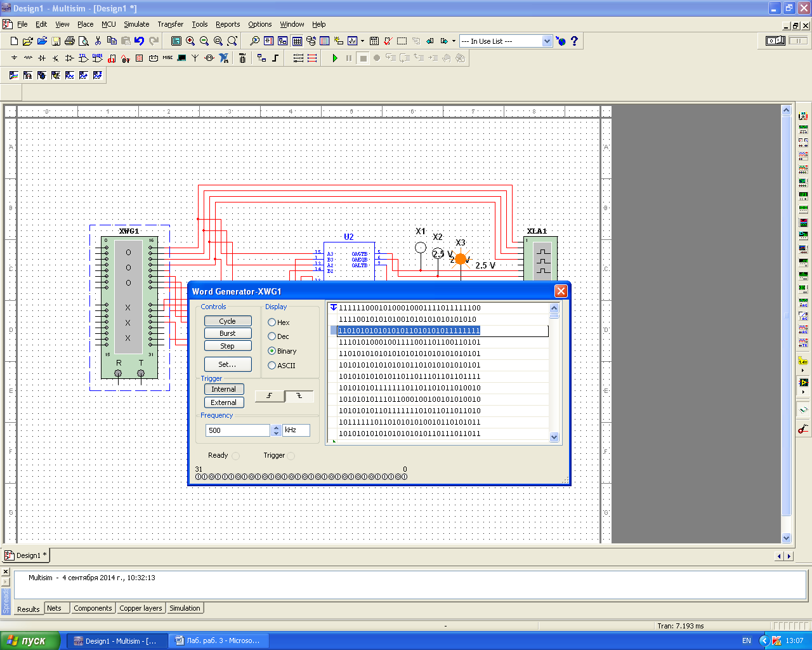The width and height of the screenshot is (812, 650).
Task: Toggle Internal trigger mode
Action: [223, 389]
